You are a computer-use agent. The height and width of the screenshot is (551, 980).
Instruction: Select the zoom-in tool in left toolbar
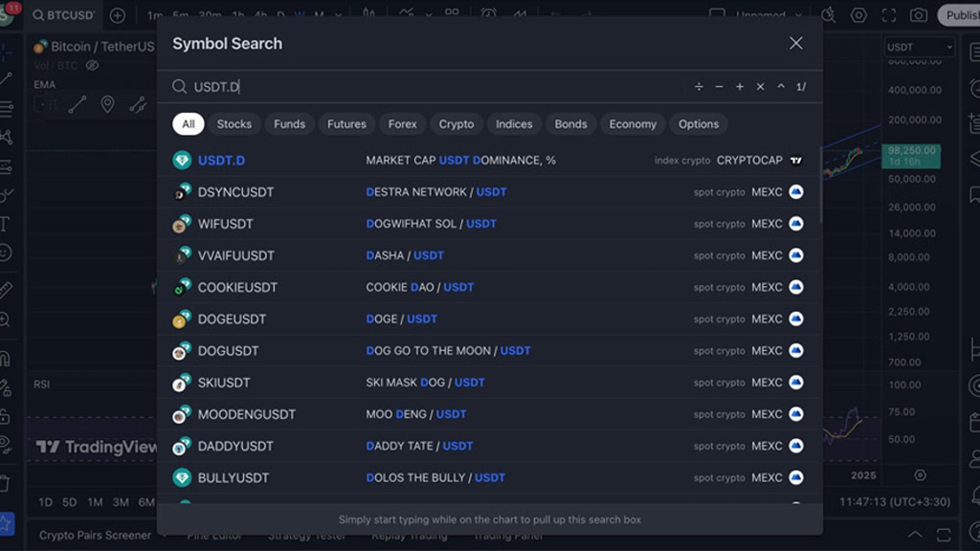point(5,320)
